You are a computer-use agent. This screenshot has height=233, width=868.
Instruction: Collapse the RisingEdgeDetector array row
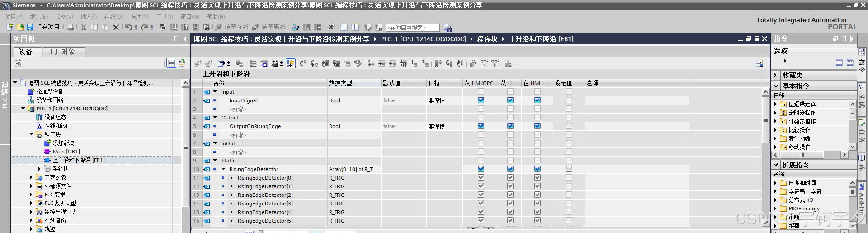223,169
